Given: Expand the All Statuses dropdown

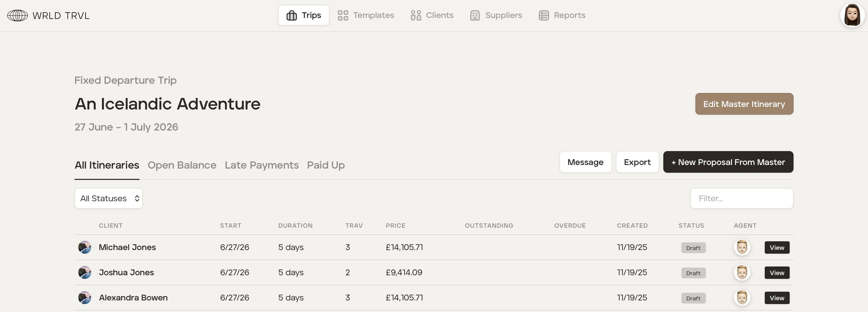Looking at the screenshot, I should click(x=108, y=198).
